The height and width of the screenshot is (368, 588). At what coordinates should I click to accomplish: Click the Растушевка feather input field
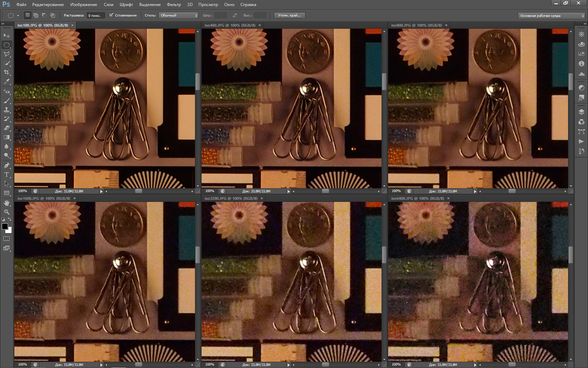pos(96,15)
